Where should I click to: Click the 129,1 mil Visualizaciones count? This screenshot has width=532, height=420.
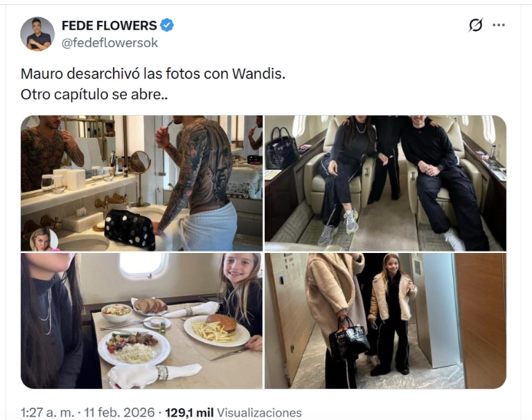point(233,412)
